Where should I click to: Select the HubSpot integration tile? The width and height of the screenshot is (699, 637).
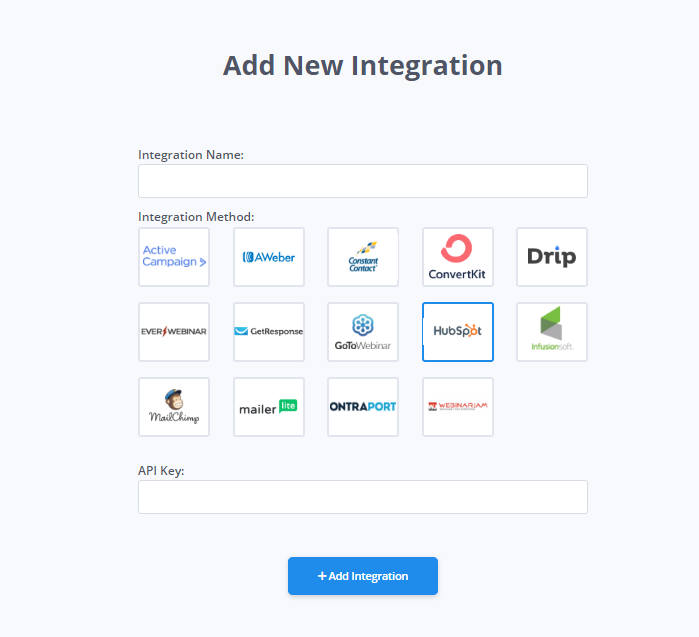pos(458,332)
